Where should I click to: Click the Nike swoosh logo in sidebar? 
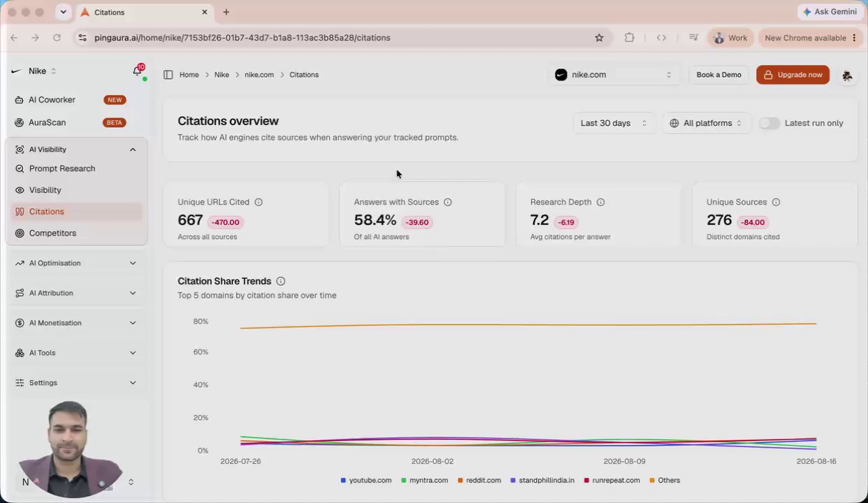pyautogui.click(x=16, y=71)
